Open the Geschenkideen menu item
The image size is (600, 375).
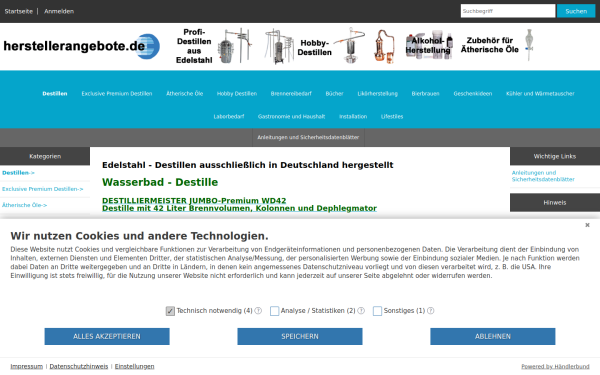473,94
